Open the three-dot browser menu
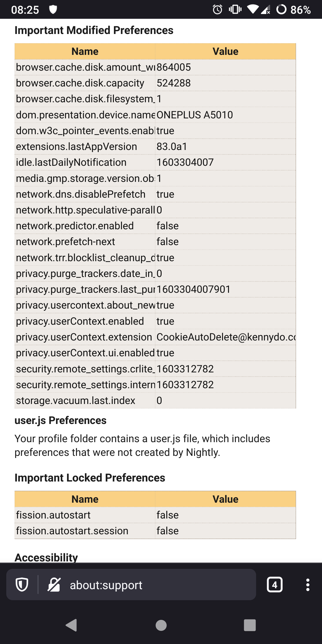322x644 pixels. tap(307, 584)
